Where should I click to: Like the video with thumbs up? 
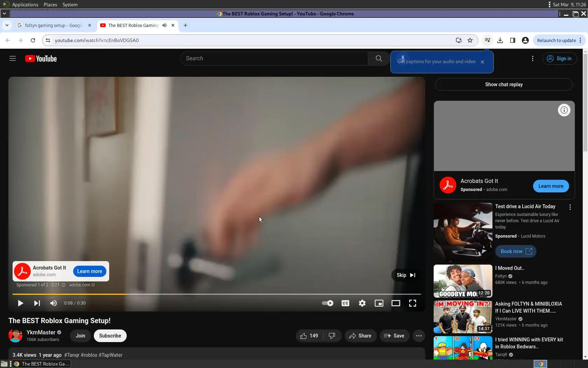(309, 336)
